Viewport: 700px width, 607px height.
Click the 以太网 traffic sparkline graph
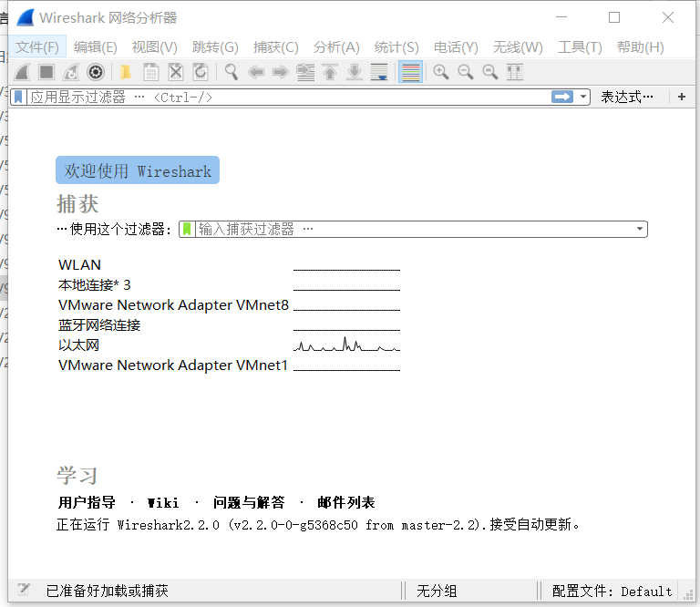tap(347, 345)
